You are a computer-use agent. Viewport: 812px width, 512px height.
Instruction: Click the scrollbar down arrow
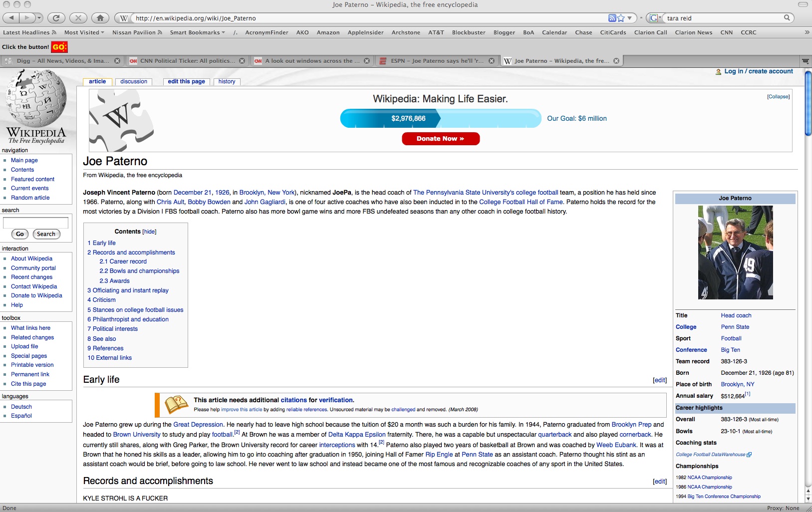coord(808,499)
